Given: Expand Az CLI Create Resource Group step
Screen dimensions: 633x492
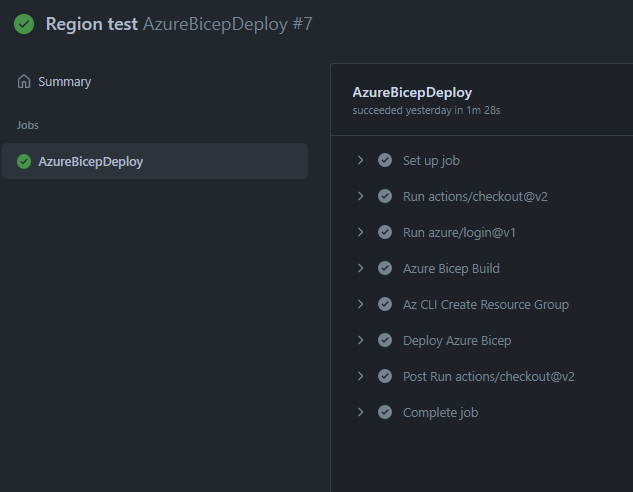Looking at the screenshot, I should (360, 304).
